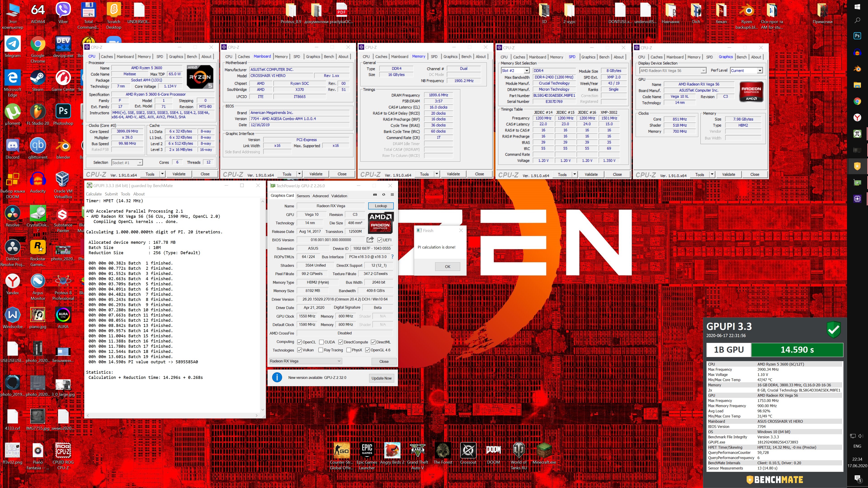Screen dimensions: 868x488
Task: Open the Validation tab in GPU-Z
Action: 339,196
